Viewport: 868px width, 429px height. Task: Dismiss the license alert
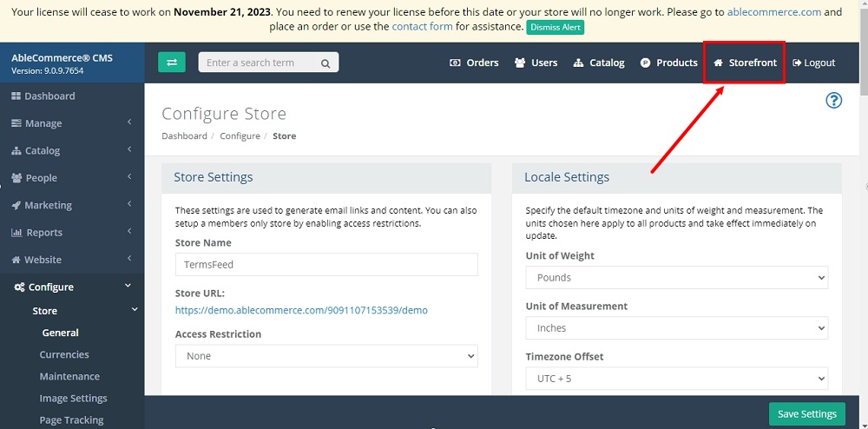[556, 27]
